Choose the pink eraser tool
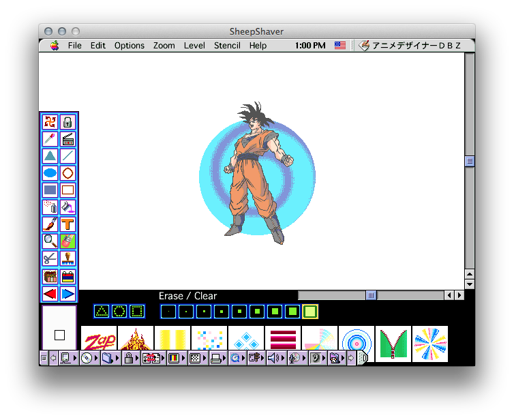This screenshot has height=420, width=514. coord(67,241)
